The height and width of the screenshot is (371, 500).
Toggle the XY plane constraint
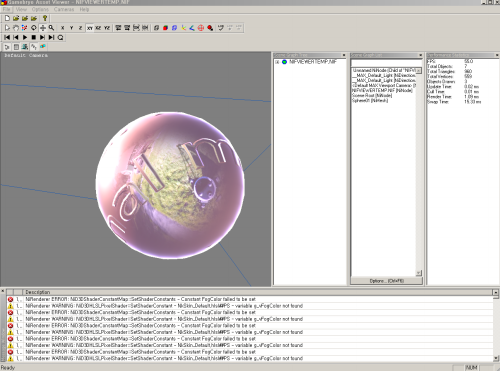pyautogui.click(x=90, y=28)
